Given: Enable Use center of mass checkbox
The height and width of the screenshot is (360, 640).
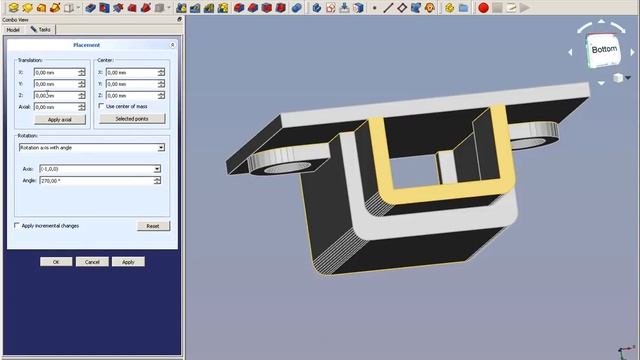Looking at the screenshot, I should click(x=101, y=106).
